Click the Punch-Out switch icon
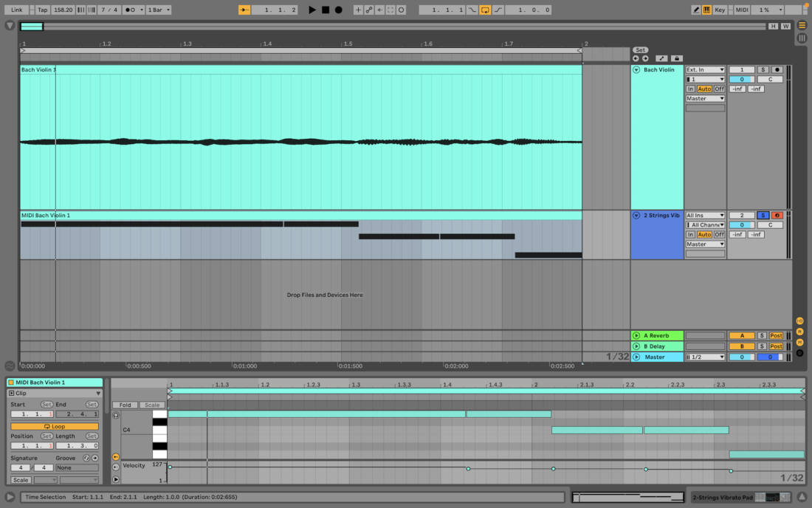The height and width of the screenshot is (508, 812). 498,10
